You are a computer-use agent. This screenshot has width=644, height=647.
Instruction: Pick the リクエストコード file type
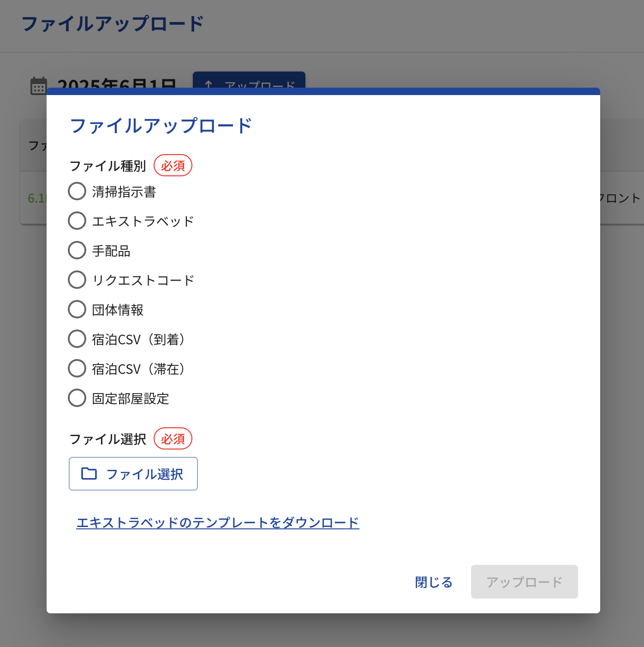pyautogui.click(x=77, y=280)
